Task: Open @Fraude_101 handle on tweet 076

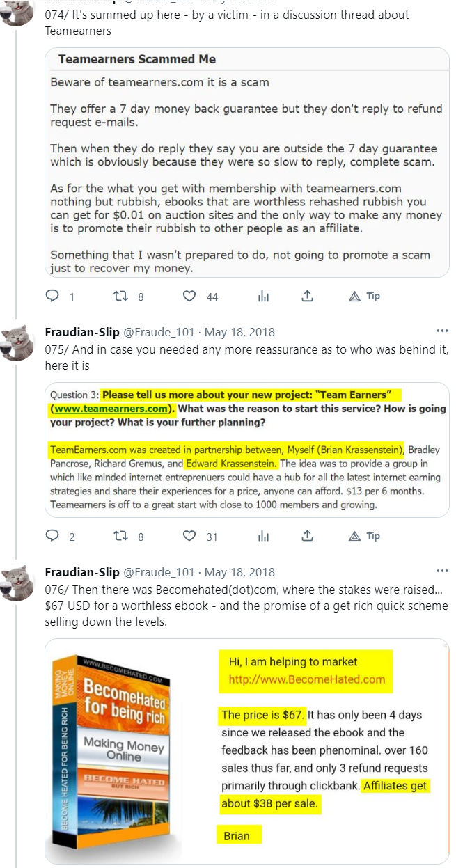Action: click(x=159, y=572)
